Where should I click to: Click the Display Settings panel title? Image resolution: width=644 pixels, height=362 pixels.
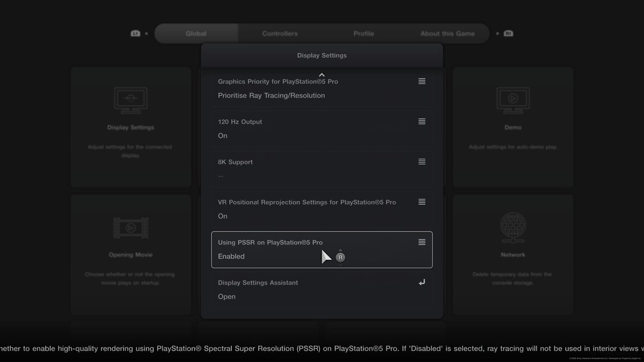coord(322,55)
